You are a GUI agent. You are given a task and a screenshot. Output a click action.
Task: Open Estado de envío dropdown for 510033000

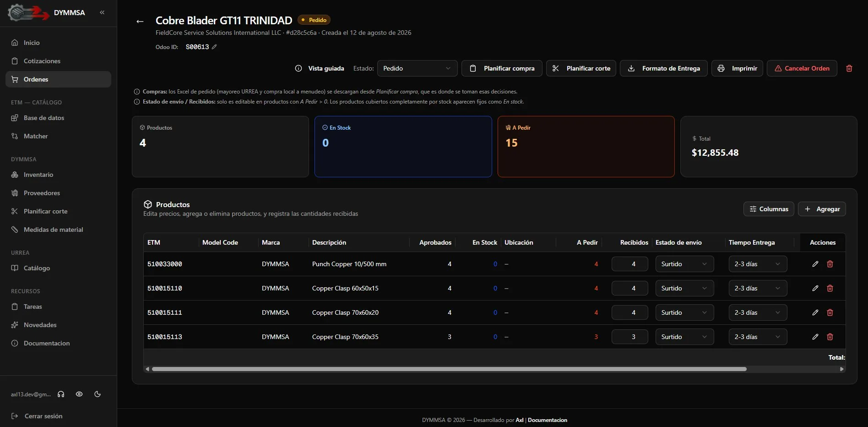pos(684,264)
